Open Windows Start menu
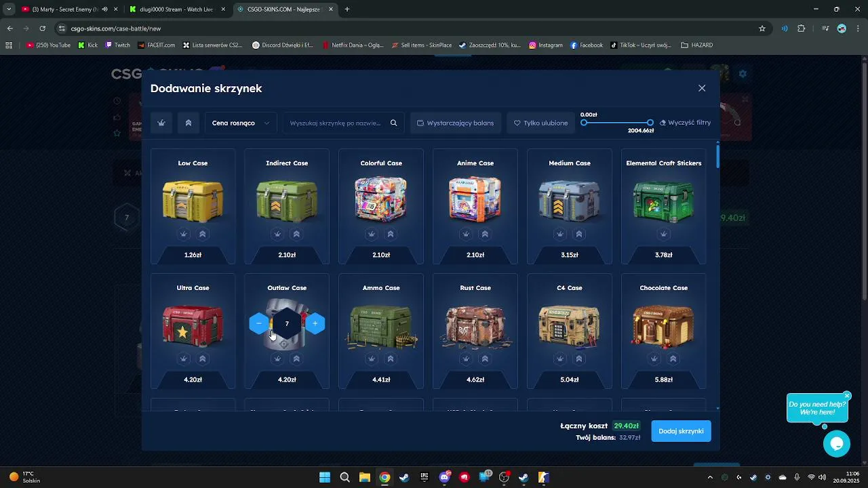 pyautogui.click(x=325, y=477)
